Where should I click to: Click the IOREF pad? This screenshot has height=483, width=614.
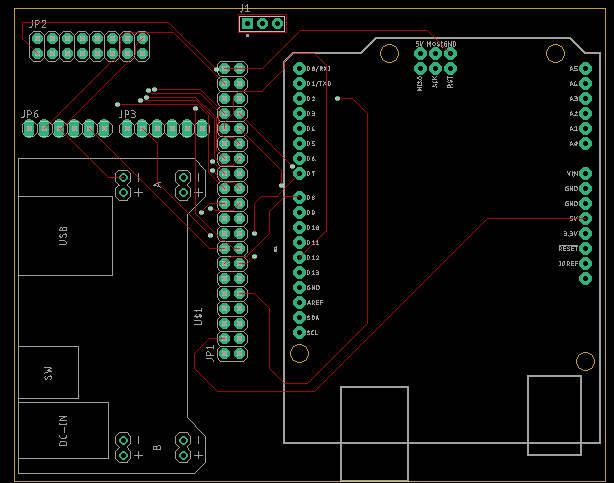coord(585,264)
